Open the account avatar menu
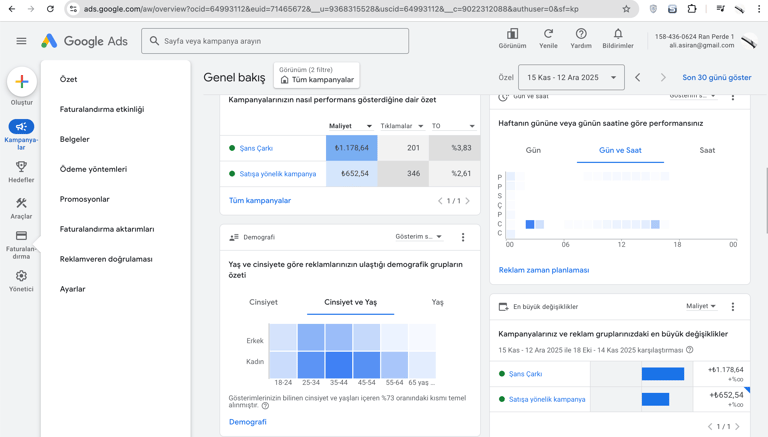Viewport: 768px width, 437px height. pos(748,41)
